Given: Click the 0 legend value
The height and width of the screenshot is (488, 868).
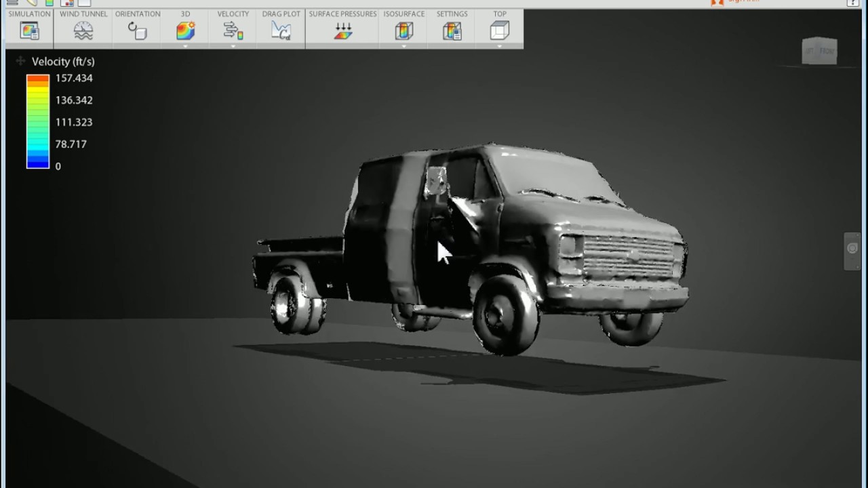Looking at the screenshot, I should point(58,166).
